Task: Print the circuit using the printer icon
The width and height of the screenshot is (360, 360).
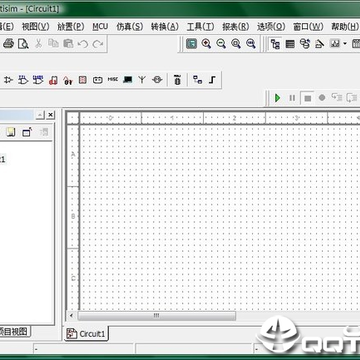Action: [8, 44]
